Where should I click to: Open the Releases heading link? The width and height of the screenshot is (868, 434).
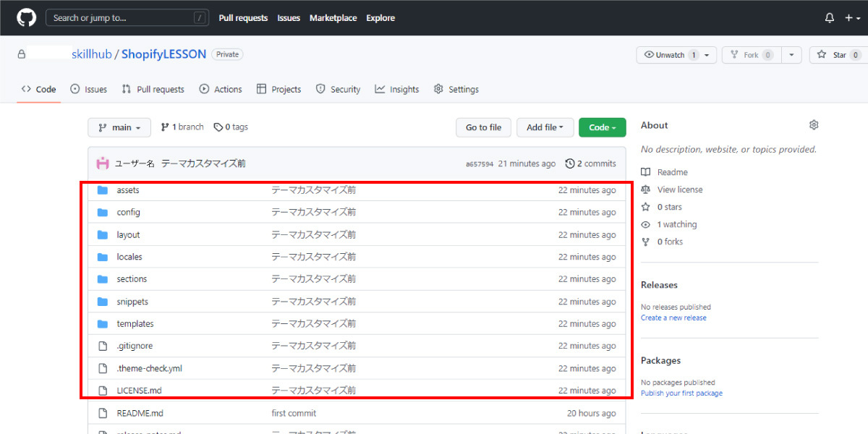(x=659, y=285)
